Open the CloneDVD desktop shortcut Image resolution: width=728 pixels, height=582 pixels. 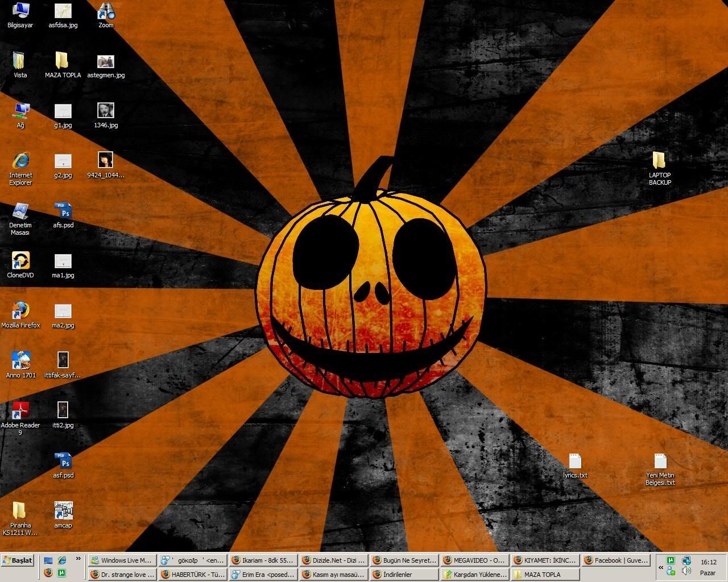click(x=20, y=261)
